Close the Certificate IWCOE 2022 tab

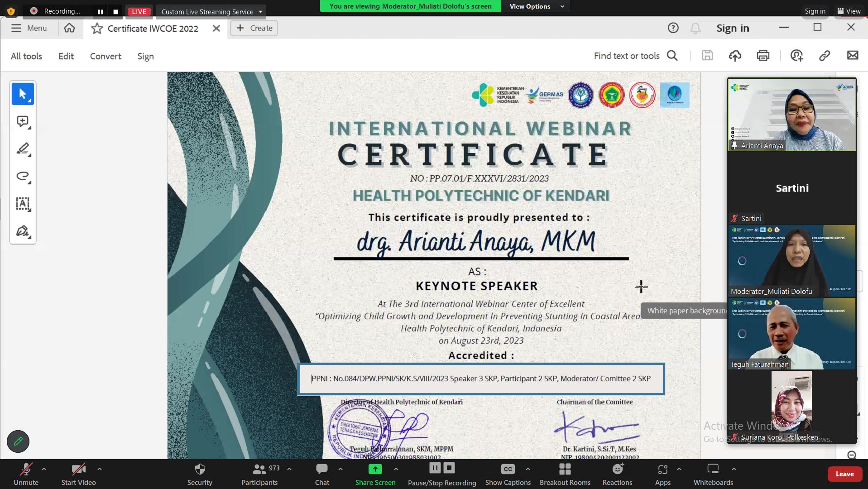click(216, 28)
